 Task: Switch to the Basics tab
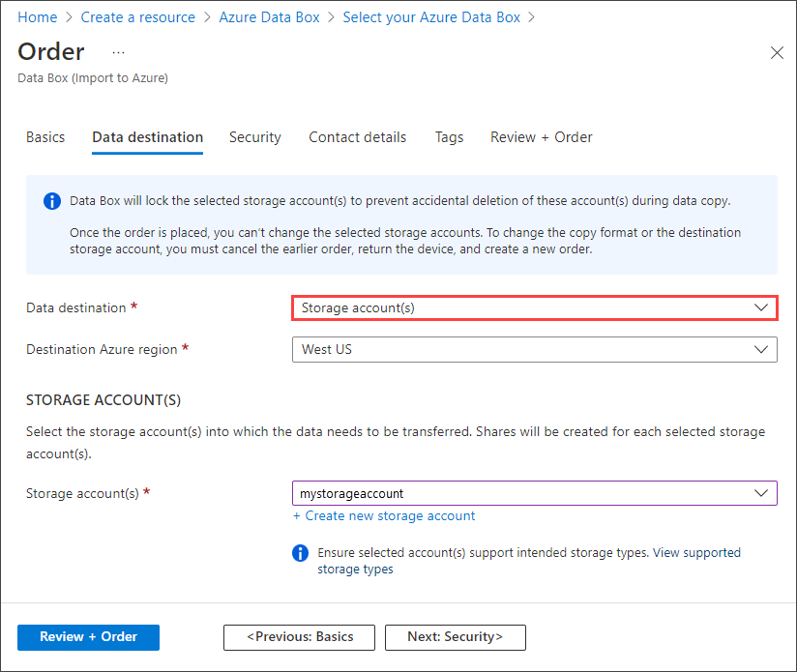(x=45, y=137)
